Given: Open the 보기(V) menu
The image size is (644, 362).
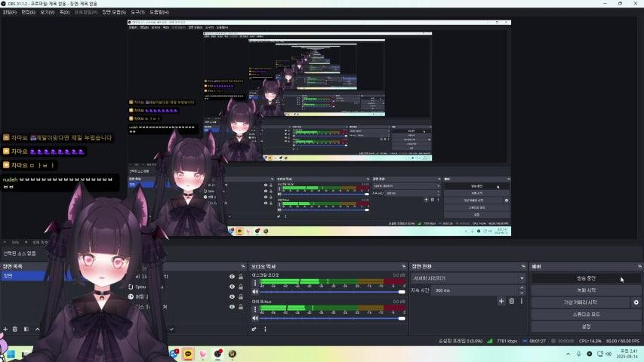Looking at the screenshot, I should (x=47, y=12).
